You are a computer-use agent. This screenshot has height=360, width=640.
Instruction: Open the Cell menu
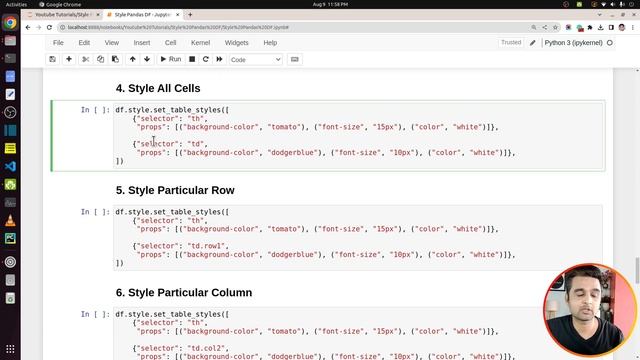click(x=171, y=42)
